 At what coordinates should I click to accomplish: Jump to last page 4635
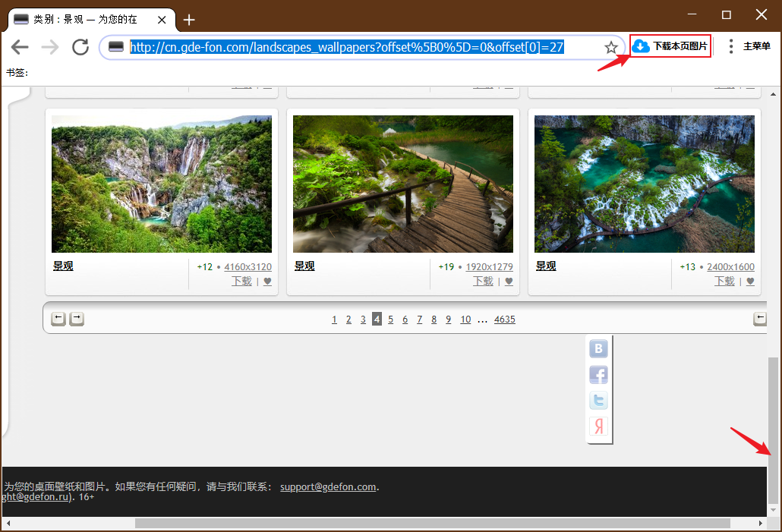[505, 319]
